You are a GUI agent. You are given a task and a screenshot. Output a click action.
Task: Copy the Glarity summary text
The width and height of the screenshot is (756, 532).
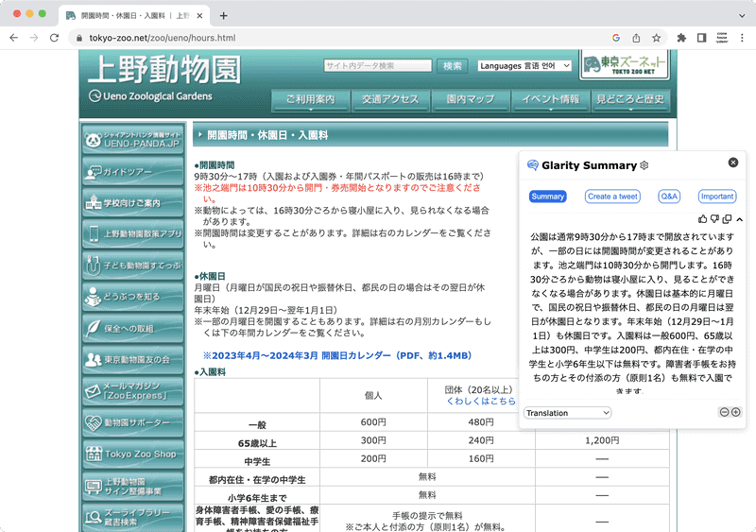(727, 219)
